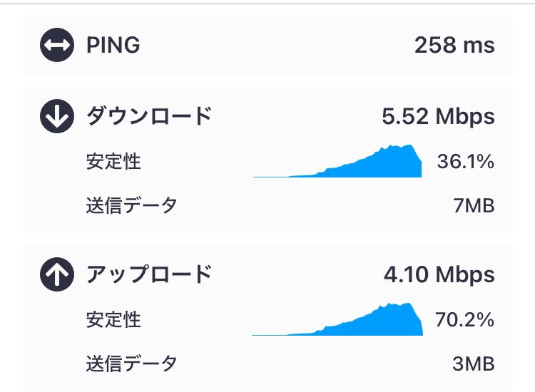Click the 5.52 Mbps download speed
535x392 pixels.
pyautogui.click(x=438, y=117)
